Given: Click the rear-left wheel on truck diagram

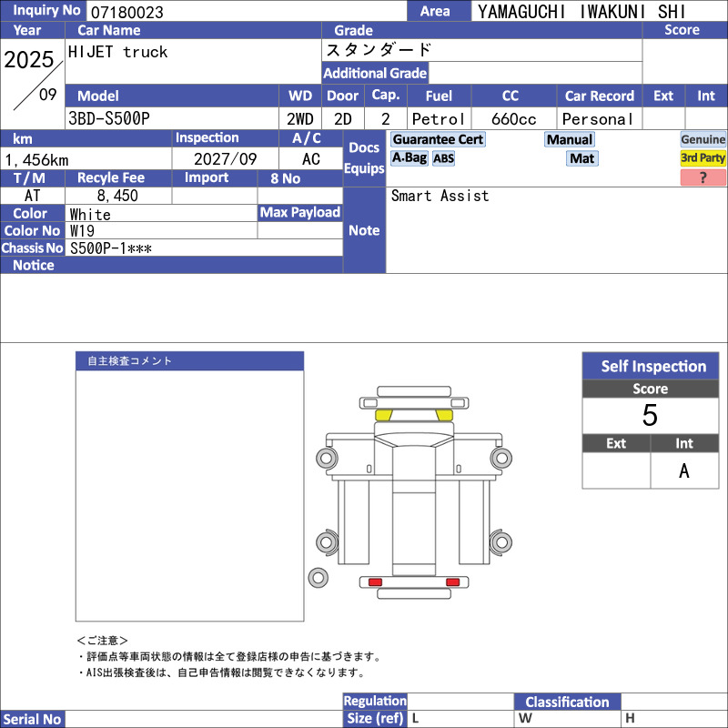Looking at the screenshot, I should point(327,541).
